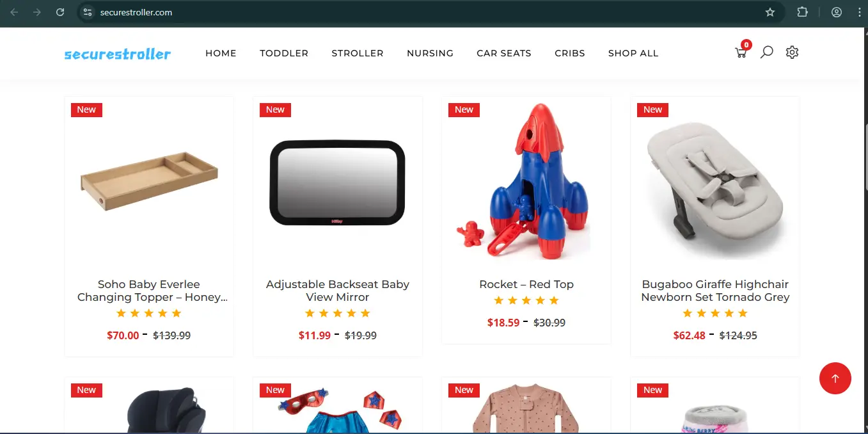Screen dimensions: 868x434
Task: Open the shopping cart icon
Action: tap(741, 52)
